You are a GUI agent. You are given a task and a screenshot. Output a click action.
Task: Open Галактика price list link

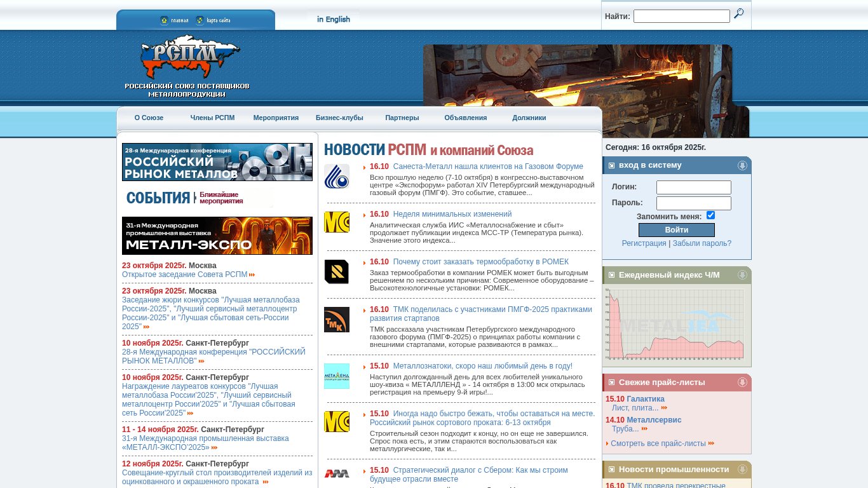coord(646,399)
